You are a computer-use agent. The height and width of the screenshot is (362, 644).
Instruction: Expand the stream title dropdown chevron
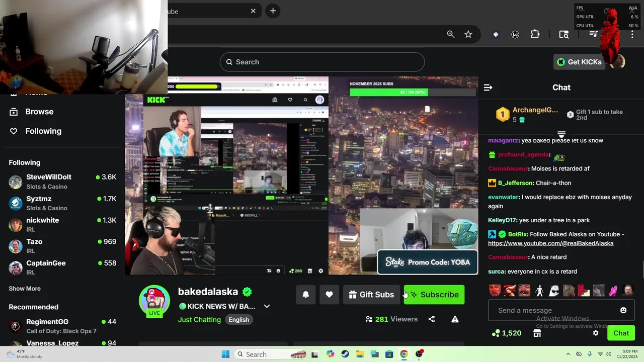[x=267, y=306]
